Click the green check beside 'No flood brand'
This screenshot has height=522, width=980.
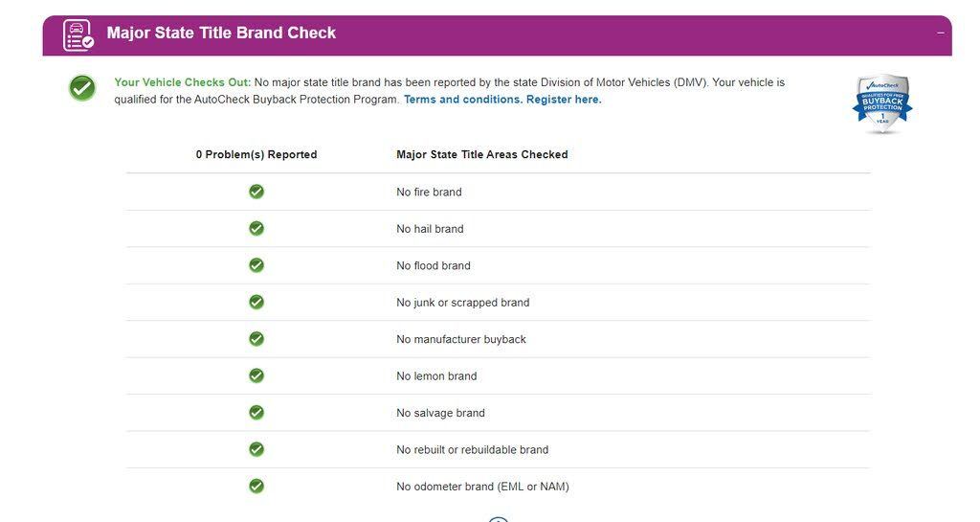pyautogui.click(x=256, y=265)
